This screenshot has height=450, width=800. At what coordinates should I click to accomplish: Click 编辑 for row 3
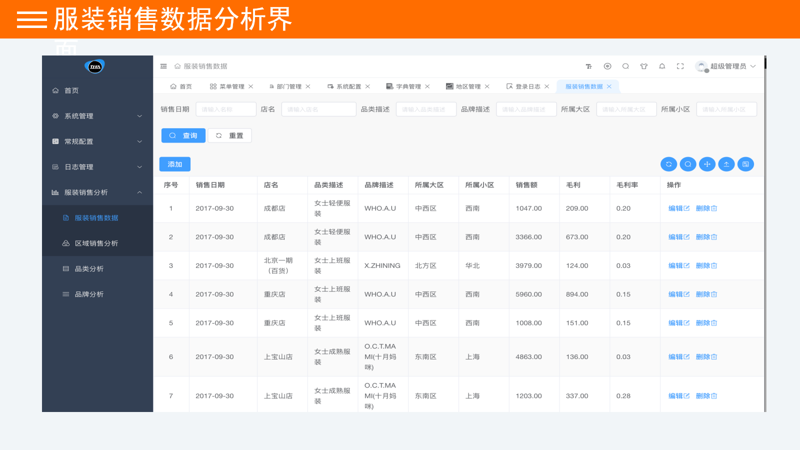coord(679,266)
